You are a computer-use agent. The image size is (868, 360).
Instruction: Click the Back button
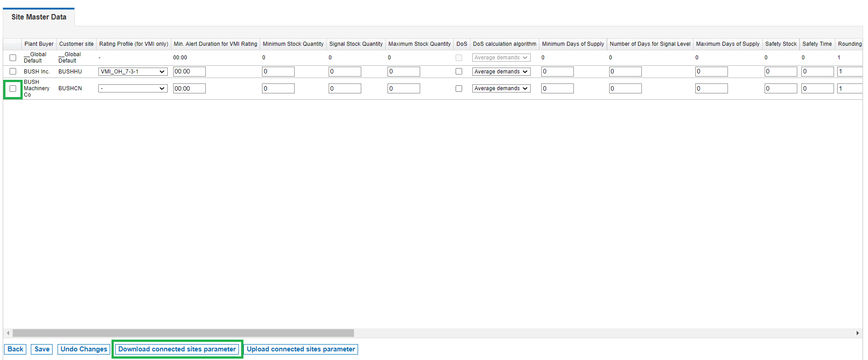click(x=15, y=349)
